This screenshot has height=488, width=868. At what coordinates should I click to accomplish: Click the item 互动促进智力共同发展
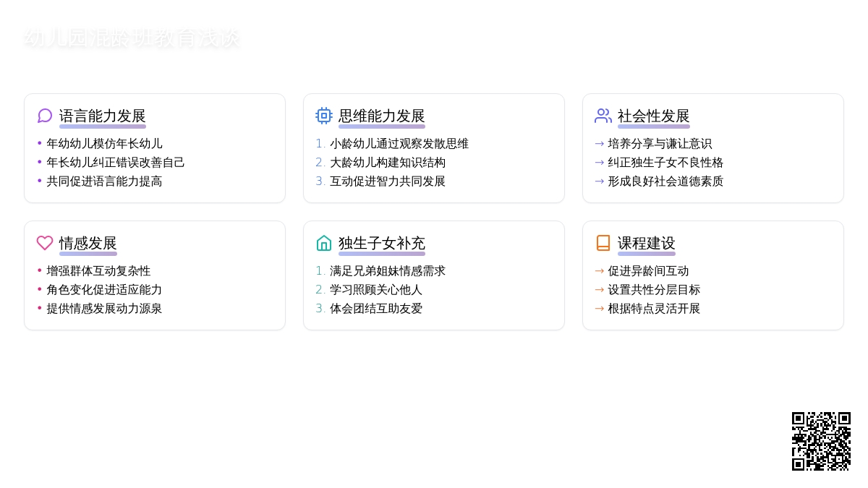(388, 181)
